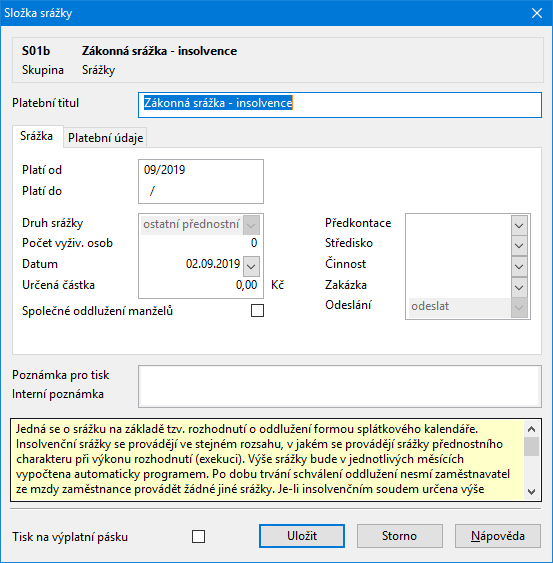
Task: Click the Platební titul text field
Action: [340, 105]
